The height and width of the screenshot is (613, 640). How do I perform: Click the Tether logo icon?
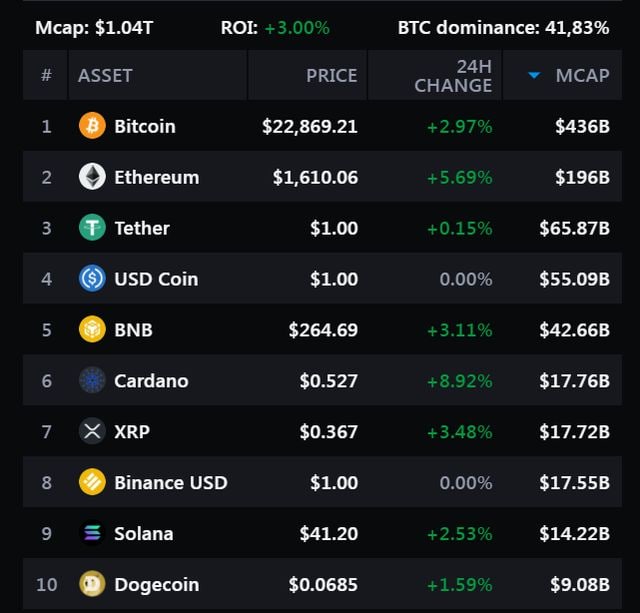tap(92, 228)
